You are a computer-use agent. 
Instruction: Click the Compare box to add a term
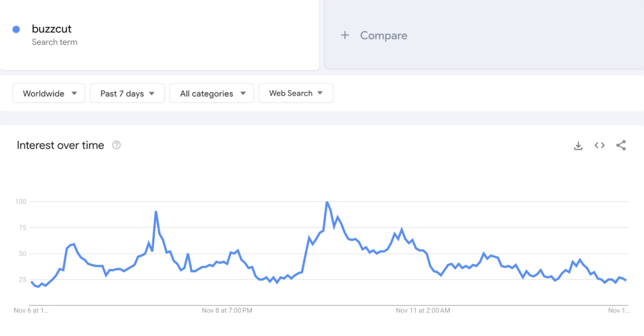(x=484, y=35)
